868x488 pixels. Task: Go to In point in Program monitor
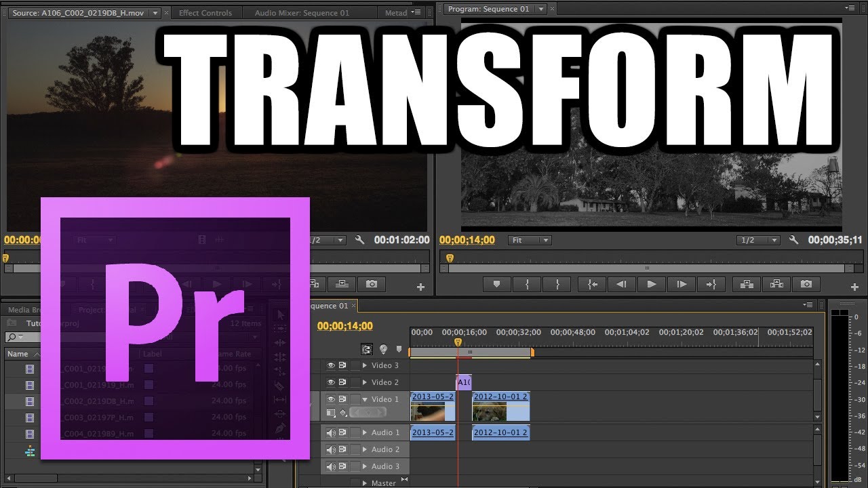pos(592,285)
